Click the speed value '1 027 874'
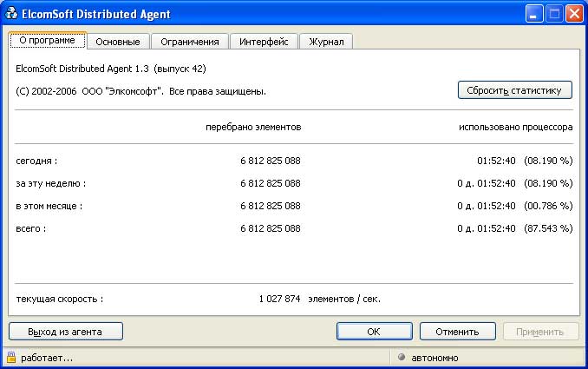Screen dimensions: 588x369 pos(279,299)
